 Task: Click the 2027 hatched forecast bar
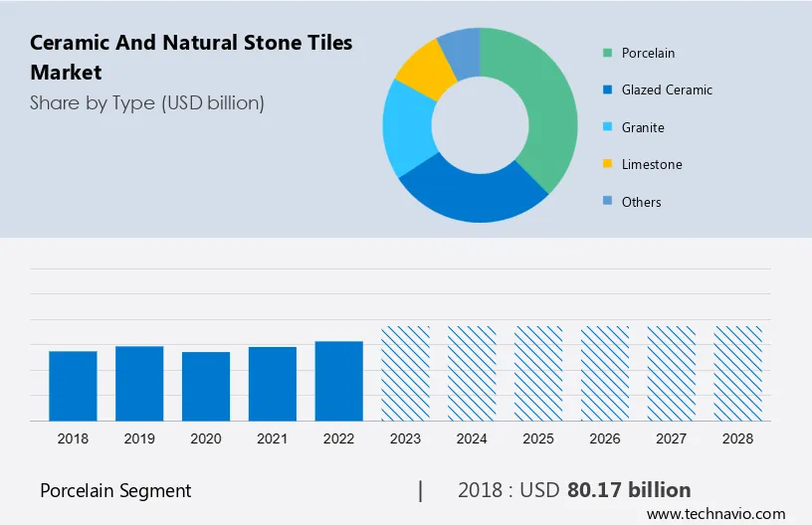point(671,374)
